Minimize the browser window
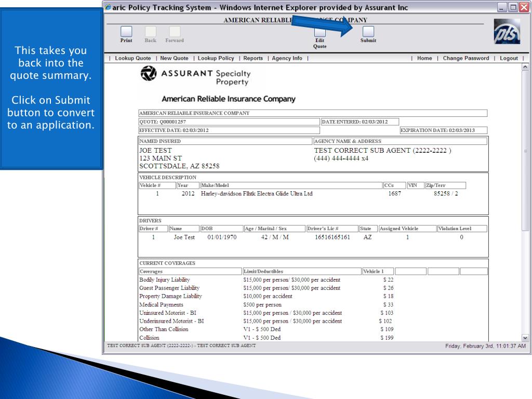 pyautogui.click(x=502, y=7)
